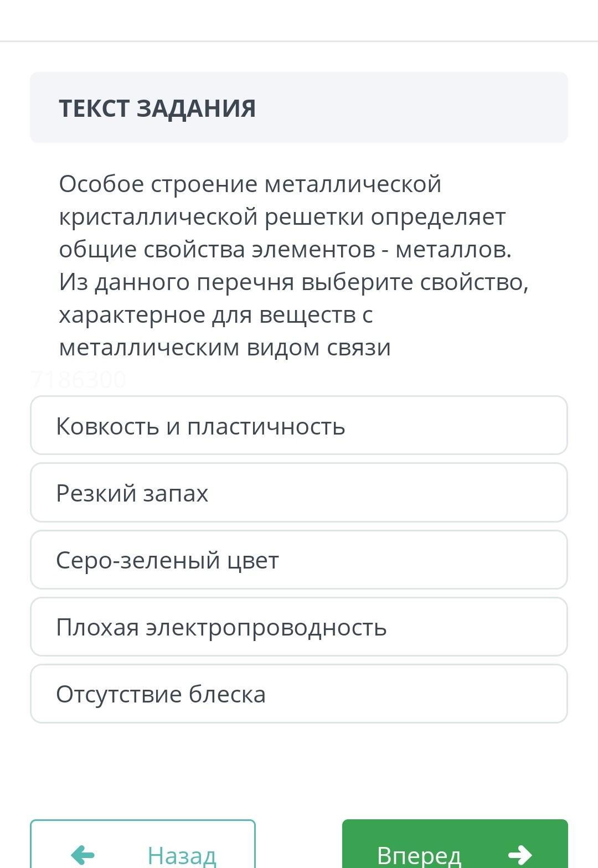
Task: Click the question paragraph about металлической решетки
Action: [293, 265]
